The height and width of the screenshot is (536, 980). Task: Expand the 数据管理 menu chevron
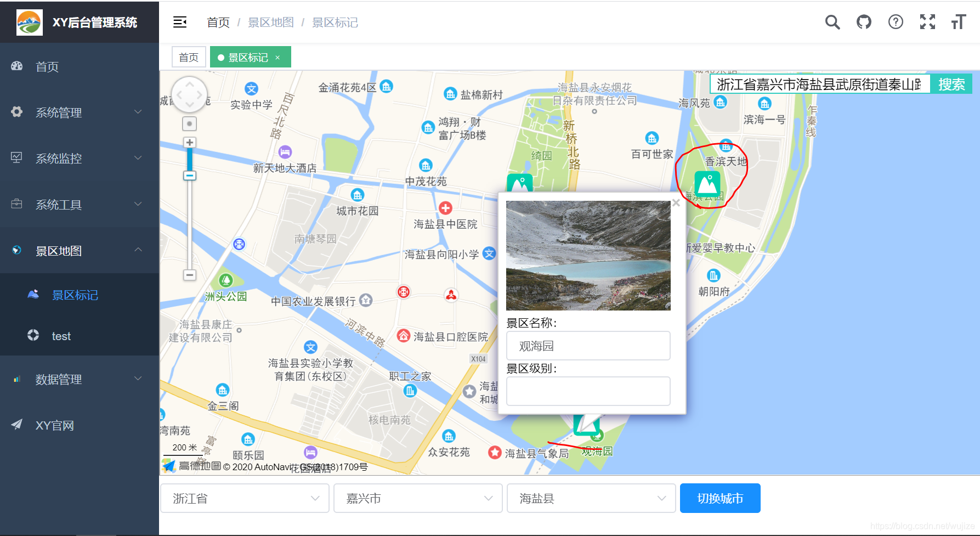point(138,379)
